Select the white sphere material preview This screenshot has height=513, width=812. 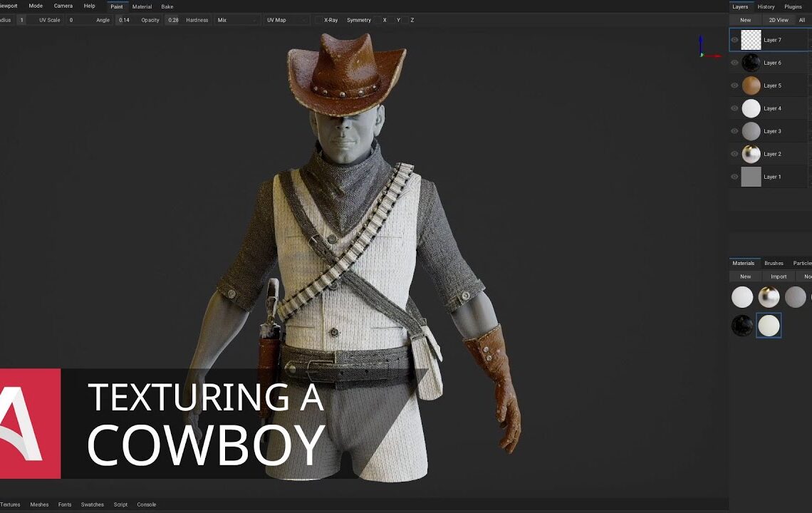click(742, 296)
